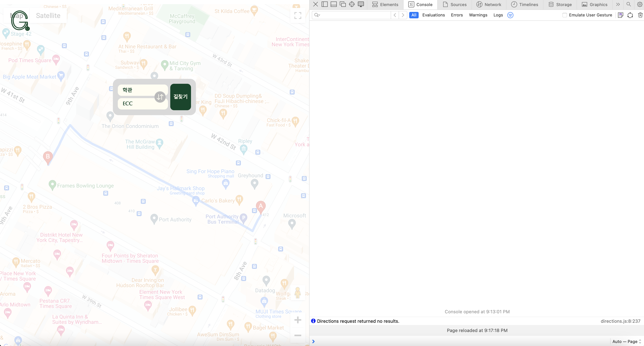This screenshot has width=644, height=346.
Task: Click the element selection crosshair icon
Action: point(351,4)
